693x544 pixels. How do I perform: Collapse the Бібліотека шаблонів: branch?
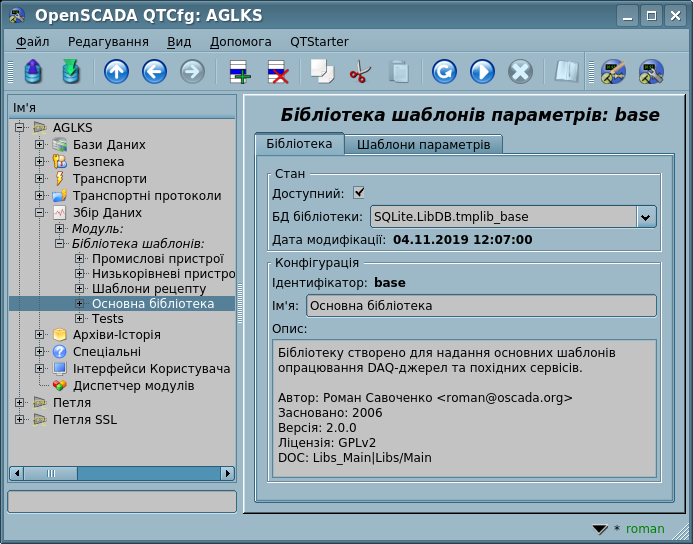point(59,243)
